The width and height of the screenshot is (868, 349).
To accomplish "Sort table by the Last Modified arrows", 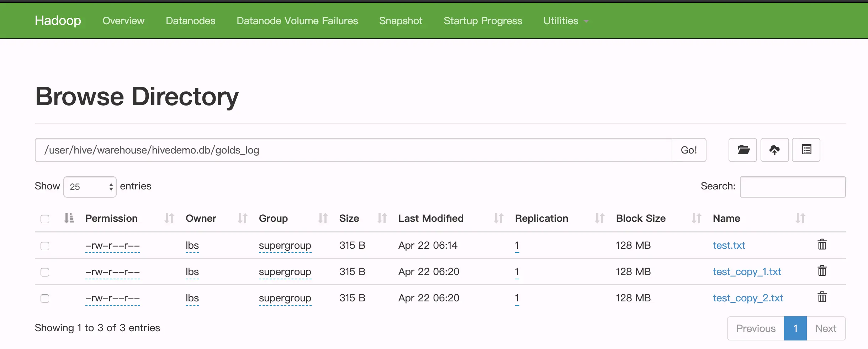I will point(499,218).
